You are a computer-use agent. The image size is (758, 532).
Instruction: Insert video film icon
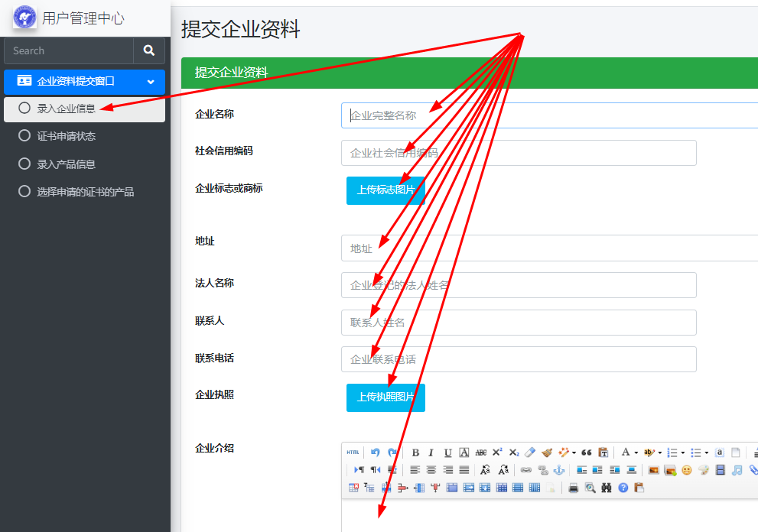coord(721,470)
